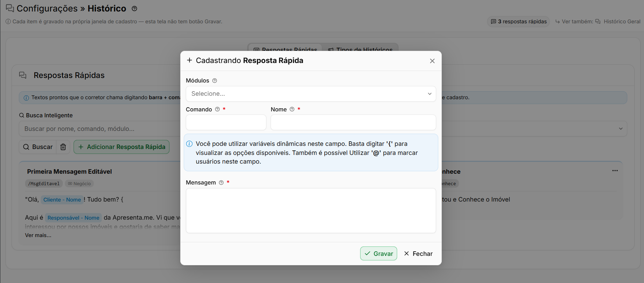Click the Nome input field
Screen dimensions: 644x283
353,123
